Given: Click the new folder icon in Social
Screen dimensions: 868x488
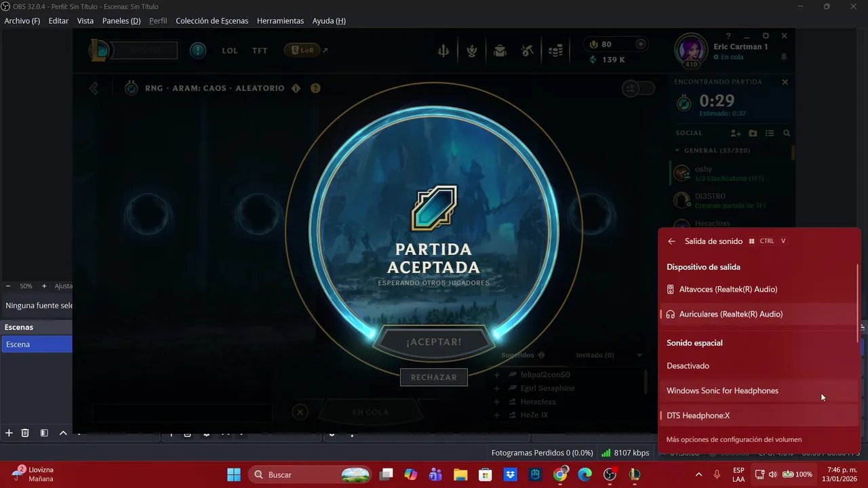Looking at the screenshot, I should coord(753,134).
